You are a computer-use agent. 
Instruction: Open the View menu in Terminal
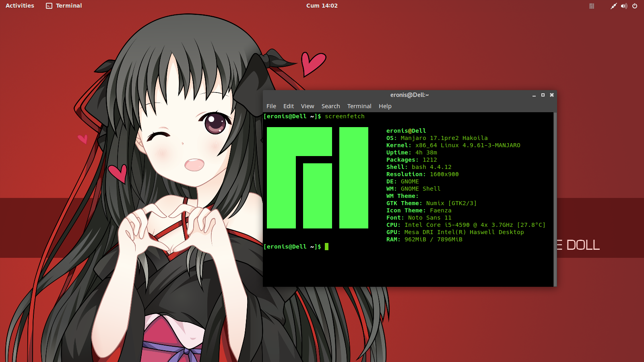[308, 106]
